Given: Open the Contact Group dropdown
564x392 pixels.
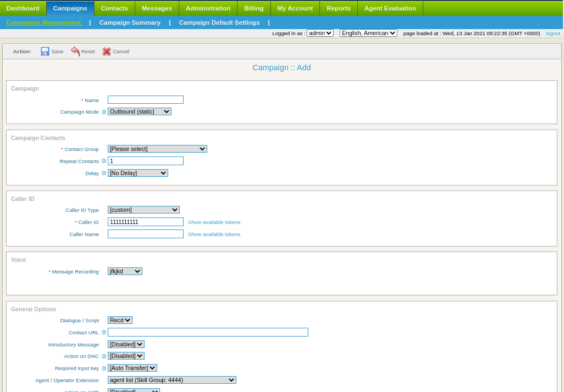Looking at the screenshot, I should (x=157, y=149).
